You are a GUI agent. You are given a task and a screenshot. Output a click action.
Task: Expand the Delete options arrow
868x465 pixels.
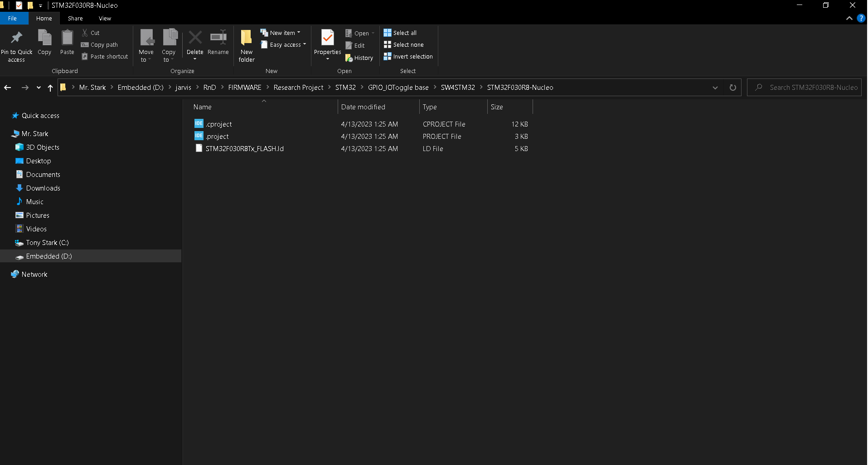pos(195,59)
